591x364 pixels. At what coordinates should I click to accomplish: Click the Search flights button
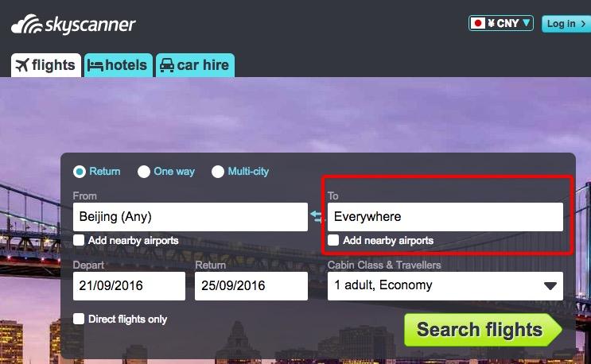pos(483,330)
